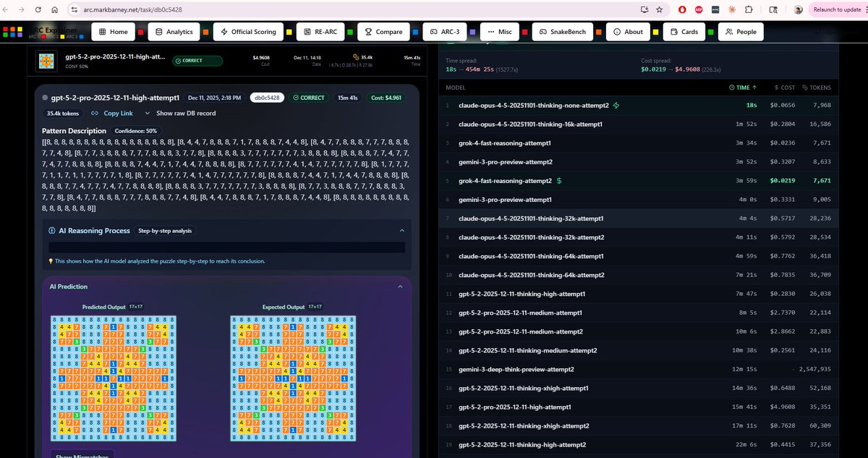Collapse the AI Prediction section
Image resolution: width=868 pixels, height=458 pixels.
coord(401,287)
